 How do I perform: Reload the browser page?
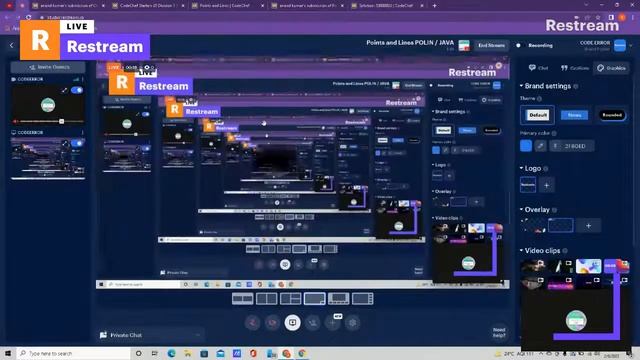pyautogui.click(x=29, y=17)
